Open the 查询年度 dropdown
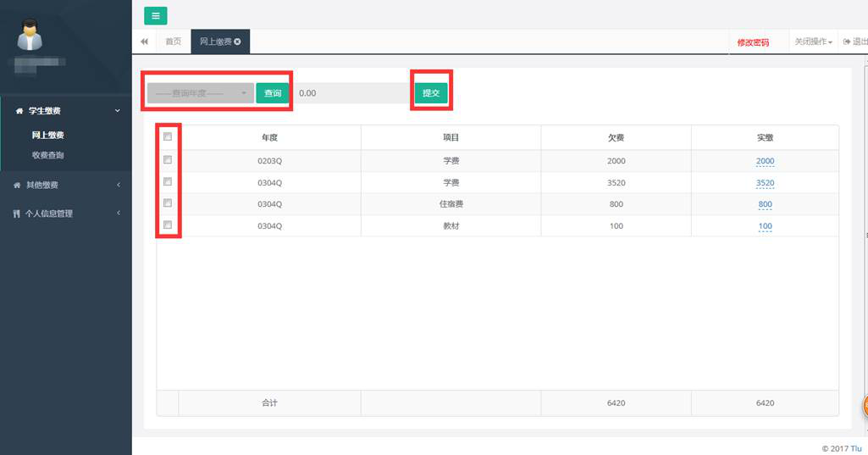The image size is (868, 455). click(200, 93)
